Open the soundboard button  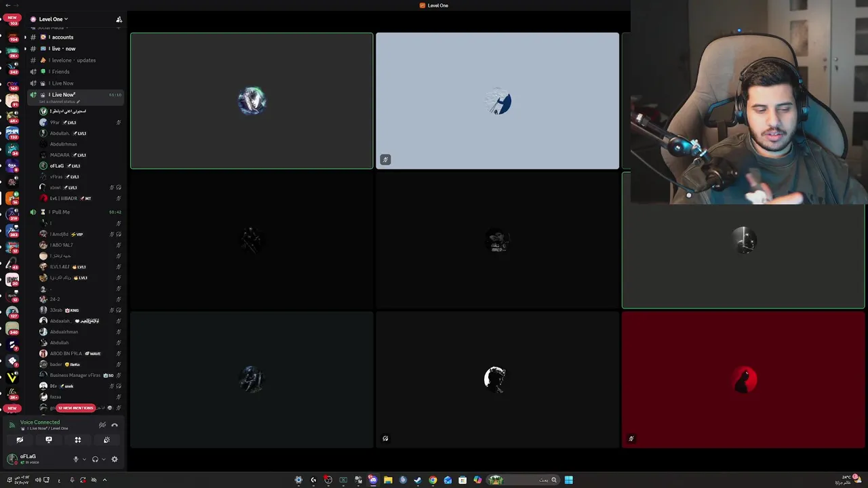click(106, 440)
